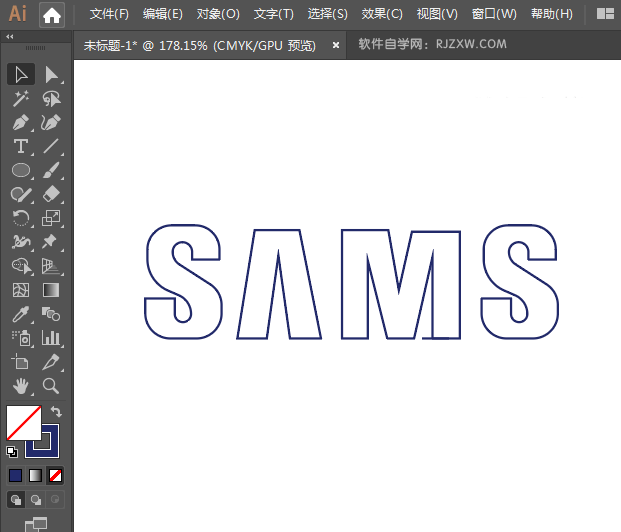This screenshot has width=621, height=532.
Task: Select the Shaper tool
Action: [21, 194]
